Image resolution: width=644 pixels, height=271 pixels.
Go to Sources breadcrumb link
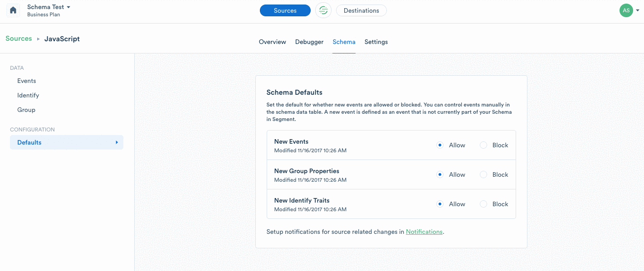[x=19, y=39]
